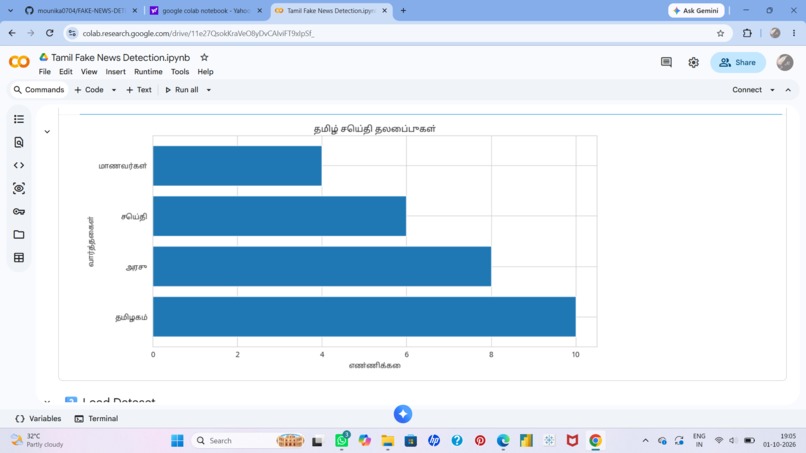
Task: Click the Connect button
Action: (x=747, y=90)
